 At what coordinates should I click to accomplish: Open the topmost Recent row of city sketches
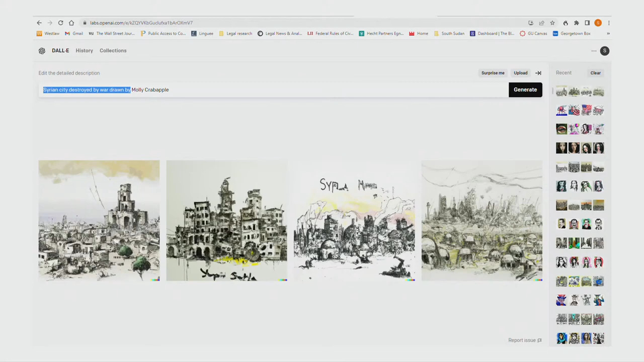(580, 92)
